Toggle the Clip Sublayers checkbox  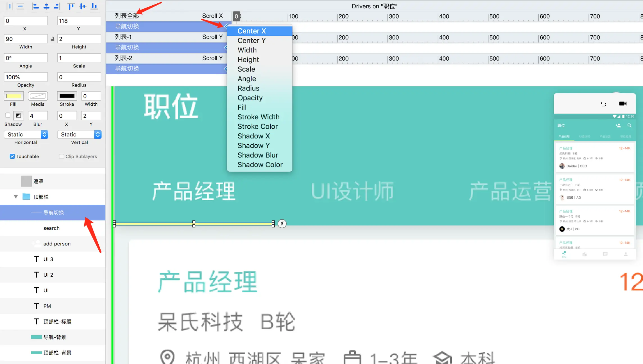[62, 156]
